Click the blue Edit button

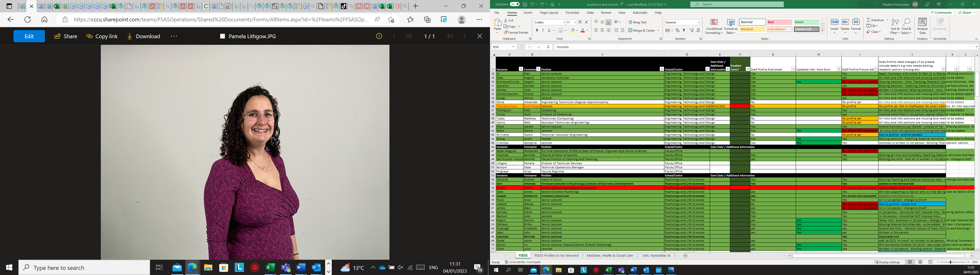pyautogui.click(x=29, y=36)
